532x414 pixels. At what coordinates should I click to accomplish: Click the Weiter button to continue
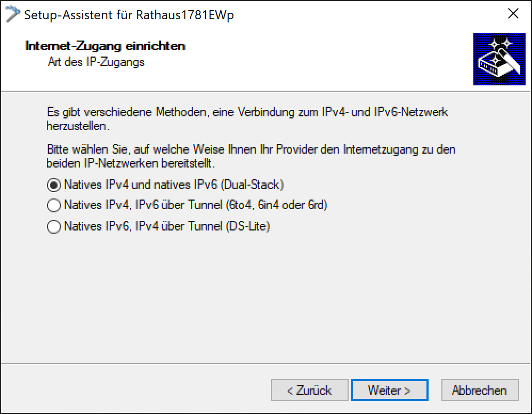tap(389, 390)
